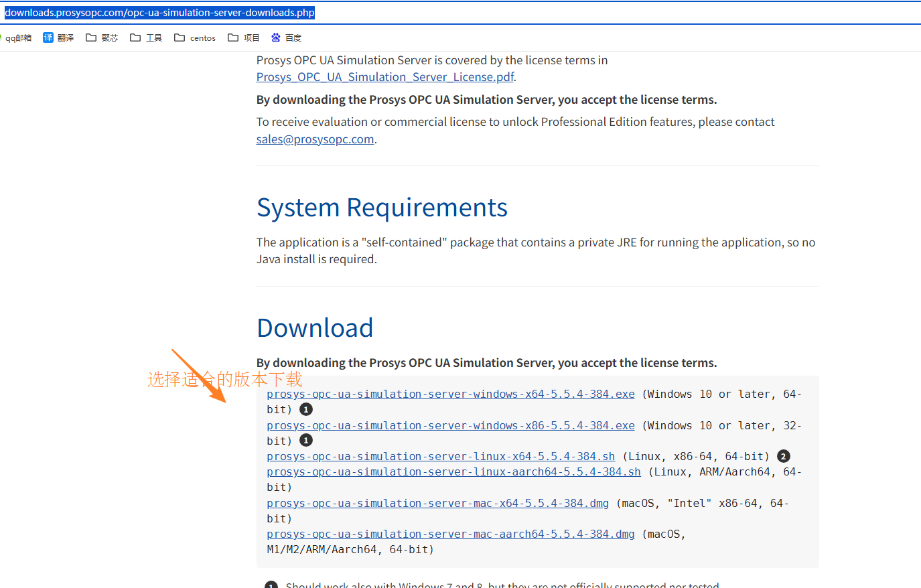Viewport: 921px width, 588px height.
Task: Click footnote 2 badge after Linux x86-64
Action: (784, 456)
